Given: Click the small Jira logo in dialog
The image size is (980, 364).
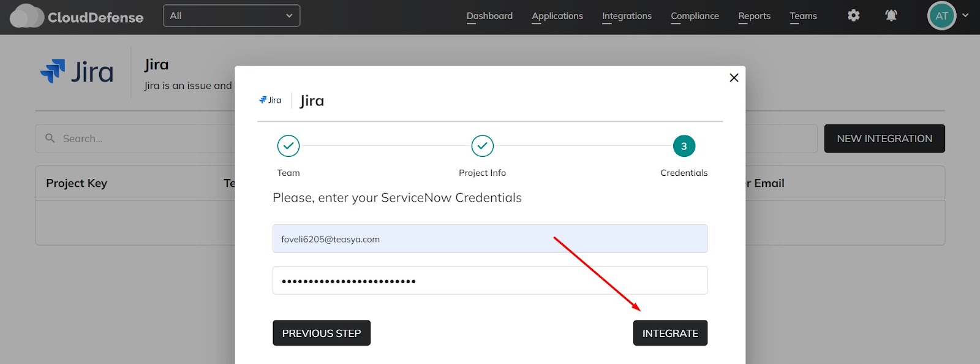Looking at the screenshot, I should 270,100.
